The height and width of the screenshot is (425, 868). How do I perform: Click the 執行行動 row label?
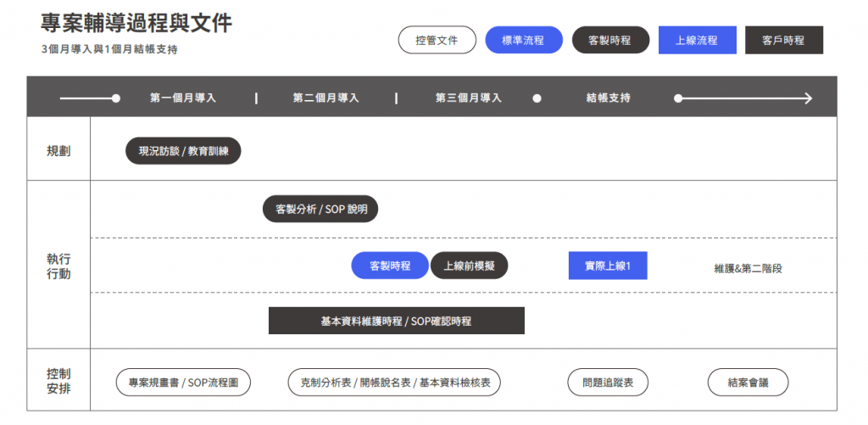click(x=58, y=266)
